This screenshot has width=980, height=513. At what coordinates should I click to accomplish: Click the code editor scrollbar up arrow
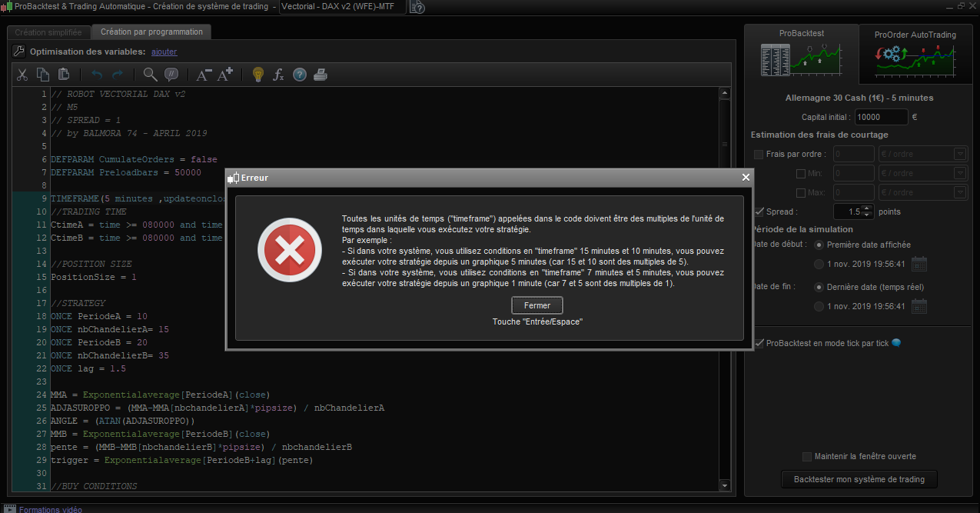[x=724, y=94]
